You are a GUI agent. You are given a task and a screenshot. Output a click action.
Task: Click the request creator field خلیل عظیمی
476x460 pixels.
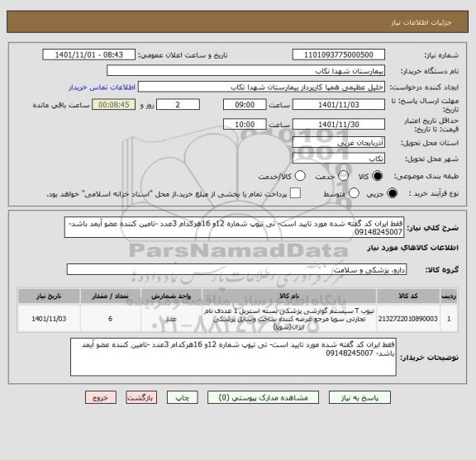click(261, 87)
